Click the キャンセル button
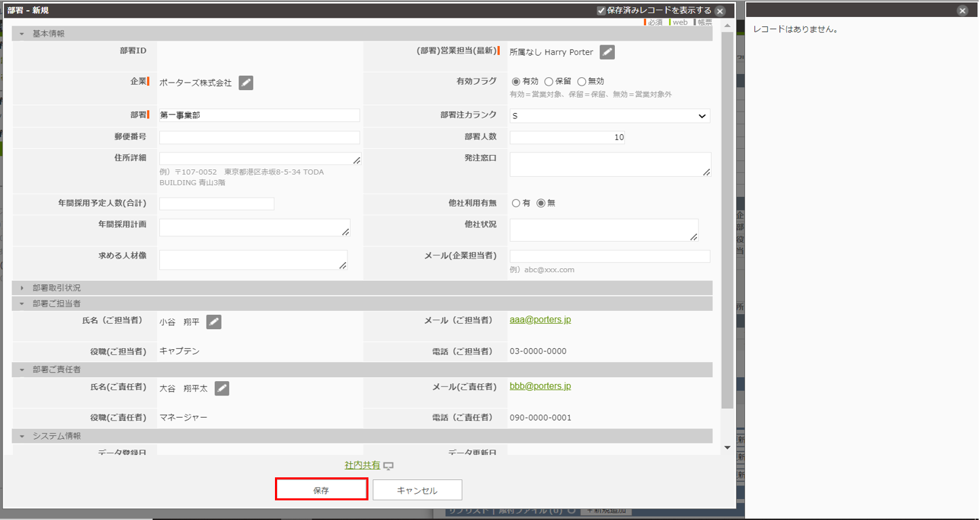980x520 pixels. [x=417, y=490]
